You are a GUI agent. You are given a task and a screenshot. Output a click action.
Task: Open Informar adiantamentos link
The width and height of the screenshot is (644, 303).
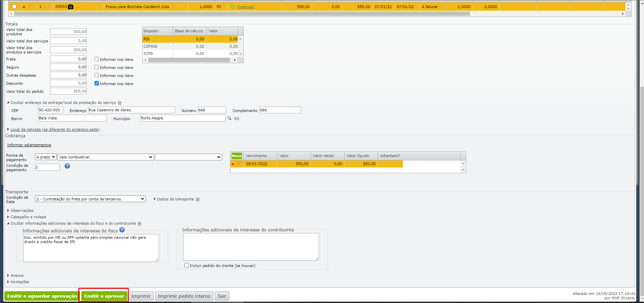[29, 145]
